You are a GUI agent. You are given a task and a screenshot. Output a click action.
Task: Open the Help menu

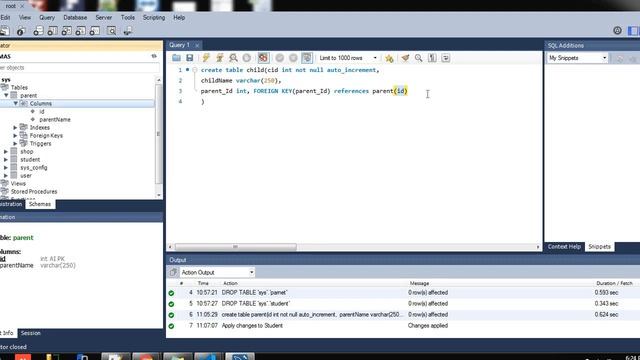click(x=179, y=18)
